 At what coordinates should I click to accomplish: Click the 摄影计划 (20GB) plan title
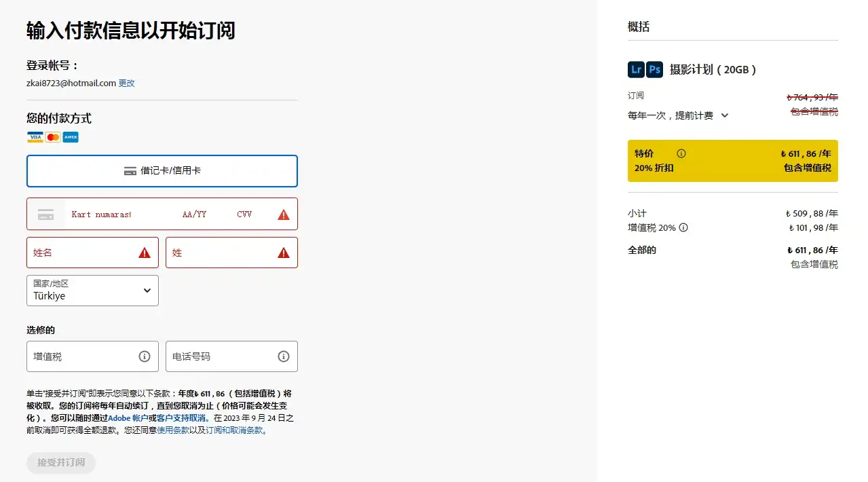tap(713, 69)
